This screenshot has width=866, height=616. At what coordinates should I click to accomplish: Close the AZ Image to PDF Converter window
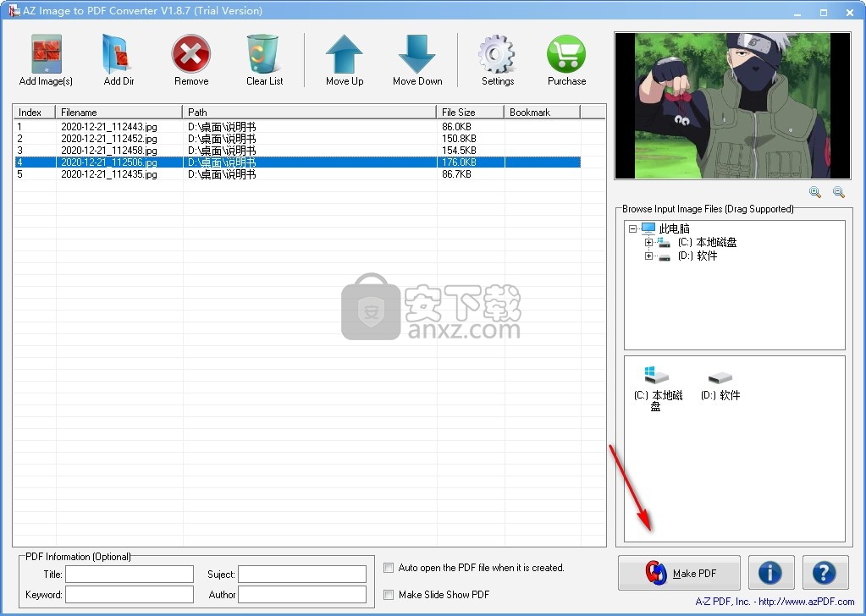click(850, 12)
